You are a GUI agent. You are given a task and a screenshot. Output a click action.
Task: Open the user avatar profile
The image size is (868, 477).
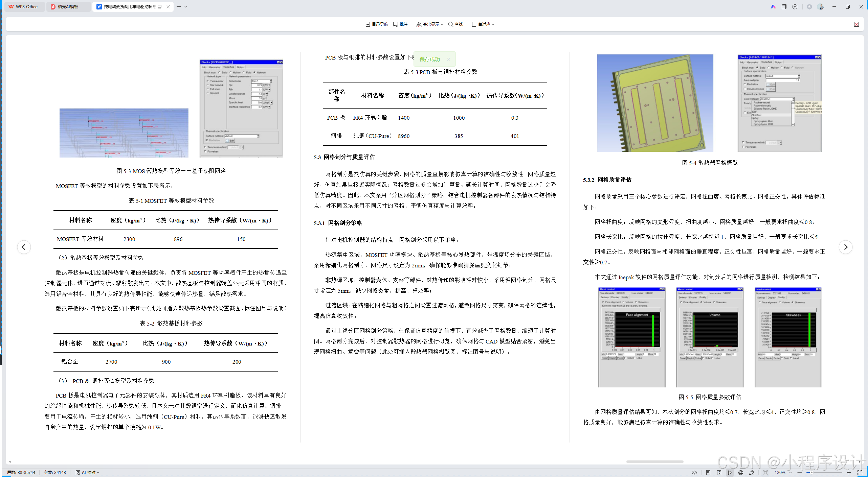click(x=820, y=7)
